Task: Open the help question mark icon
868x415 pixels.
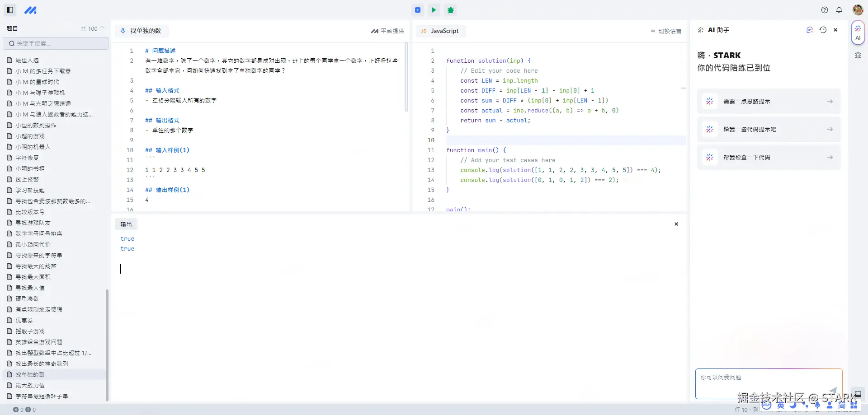Action: (825, 10)
